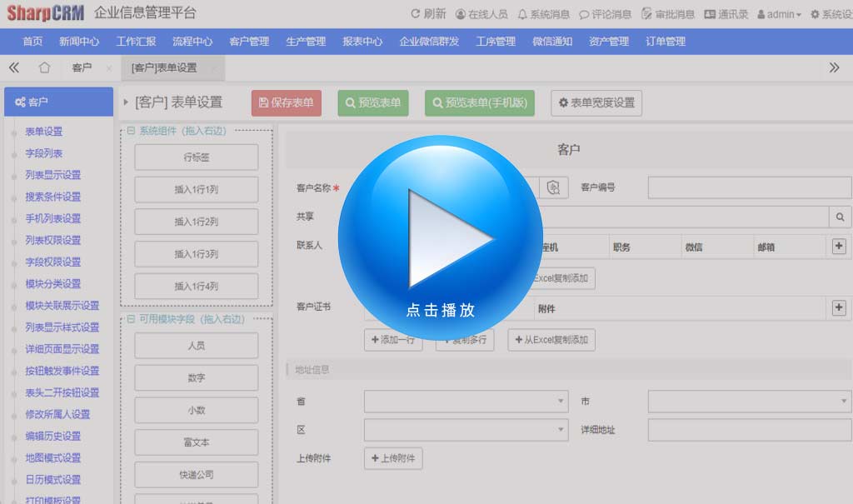Screen dimensions: 853x504
Task: Click right double-chevron tab scroll icon
Action: click(834, 67)
